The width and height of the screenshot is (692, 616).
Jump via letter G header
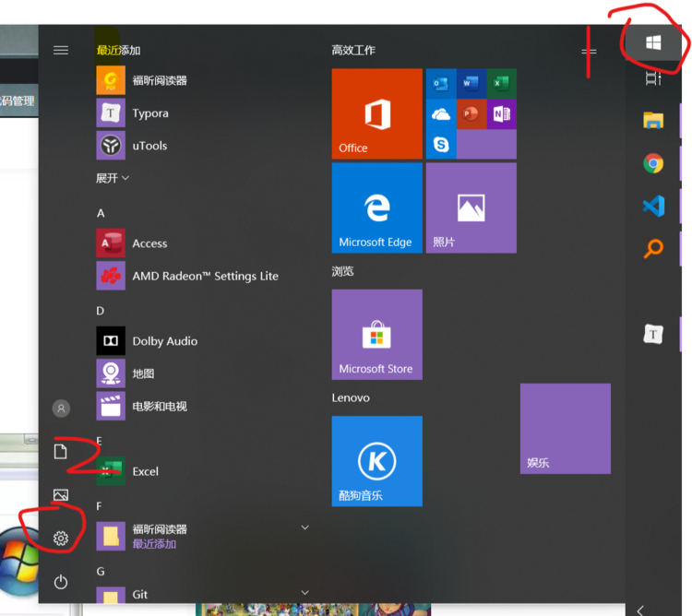tap(101, 572)
